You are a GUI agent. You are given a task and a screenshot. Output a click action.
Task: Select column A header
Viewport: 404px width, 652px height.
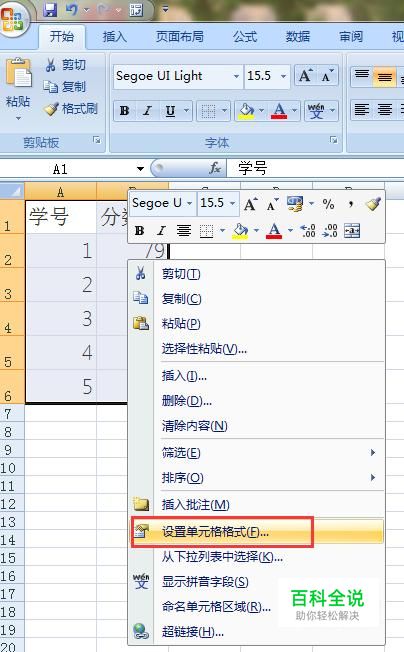60,192
